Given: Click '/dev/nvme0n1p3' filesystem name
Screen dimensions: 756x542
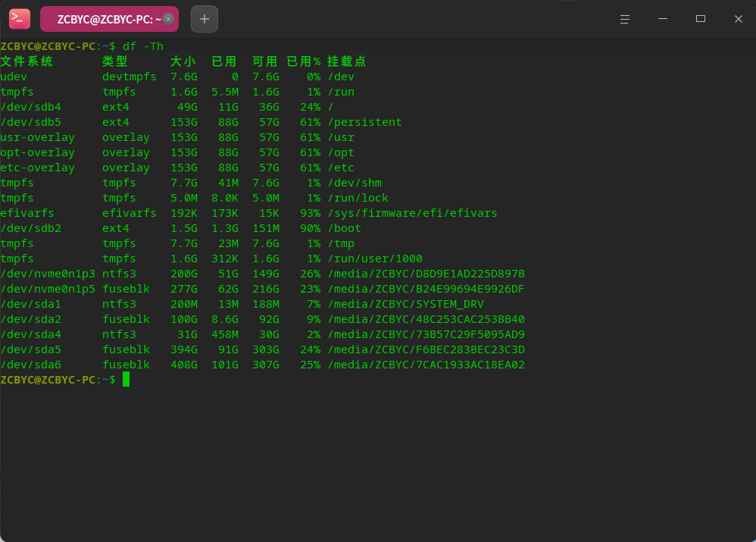Looking at the screenshot, I should (48, 274).
